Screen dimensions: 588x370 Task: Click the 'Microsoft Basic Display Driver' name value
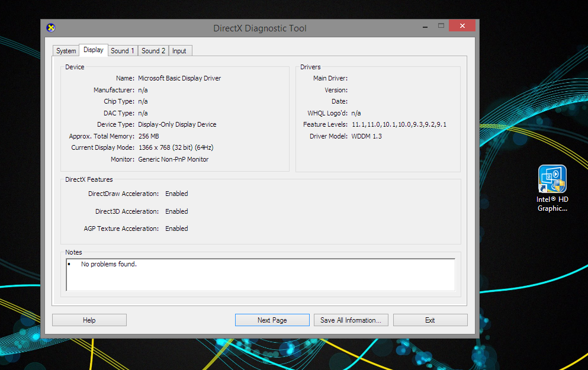point(179,78)
